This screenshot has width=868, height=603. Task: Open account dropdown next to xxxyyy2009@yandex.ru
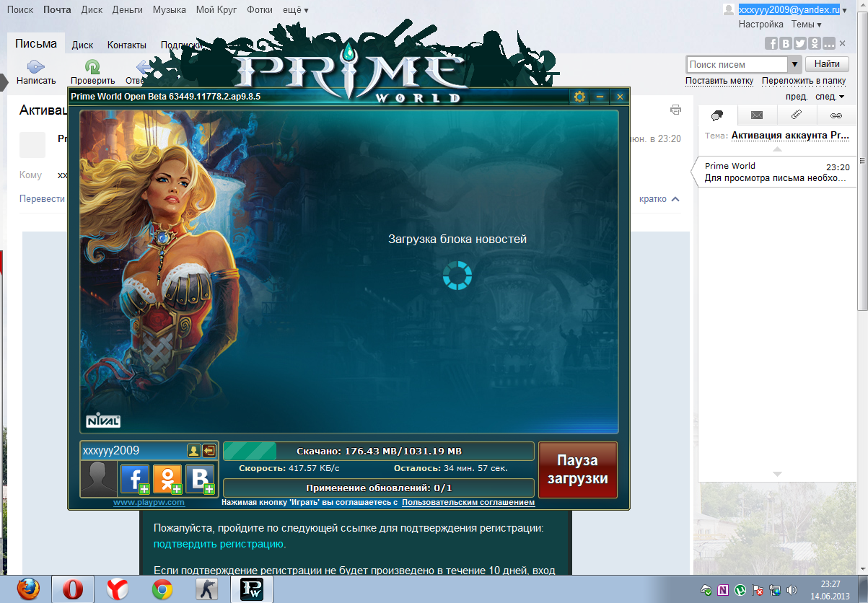(845, 10)
